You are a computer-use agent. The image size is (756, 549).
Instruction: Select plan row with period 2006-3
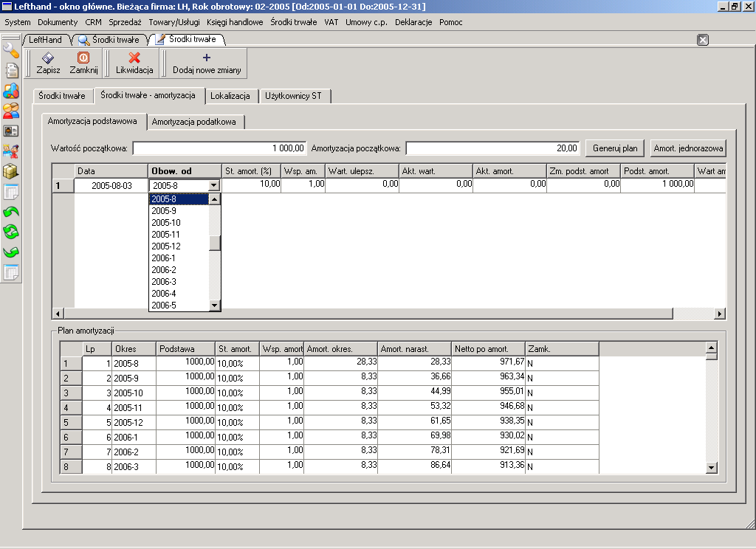[329, 466]
